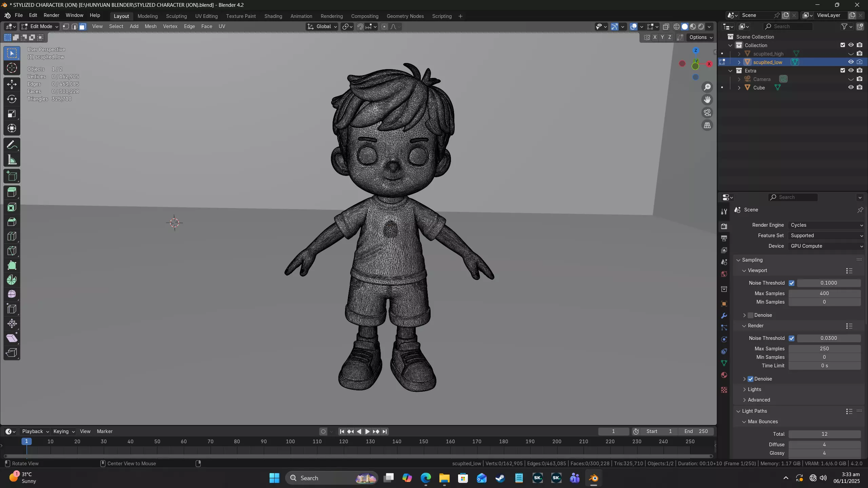This screenshot has height=488, width=868.
Task: Select the Inset Faces tool
Action: (x=12, y=207)
